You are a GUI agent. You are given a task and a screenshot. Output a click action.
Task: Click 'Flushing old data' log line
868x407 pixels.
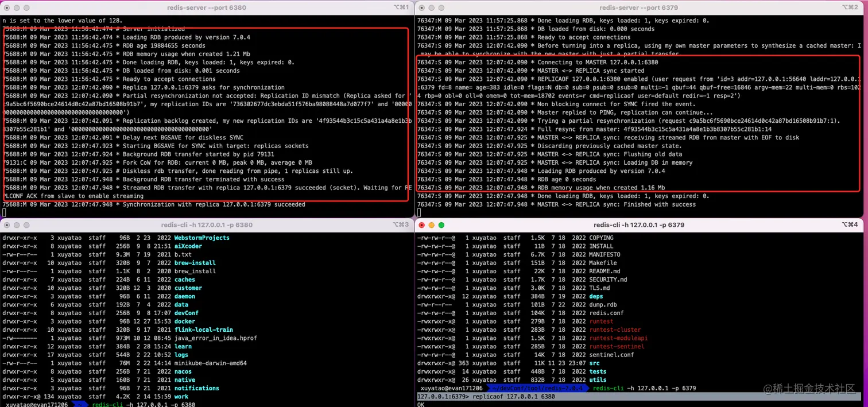pos(550,154)
